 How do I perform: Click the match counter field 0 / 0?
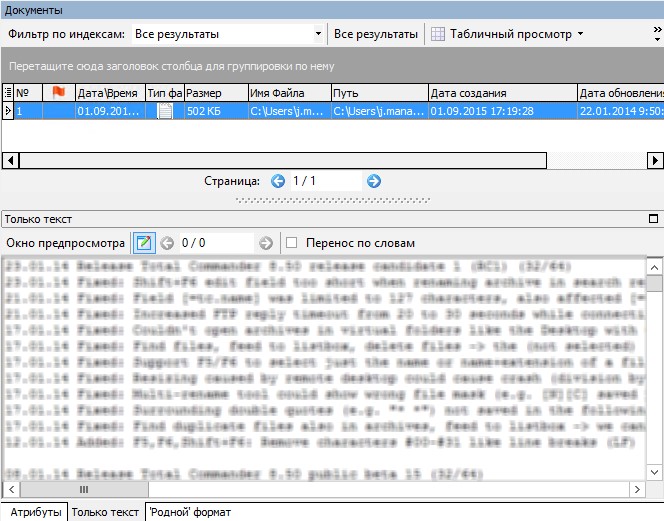click(x=216, y=243)
